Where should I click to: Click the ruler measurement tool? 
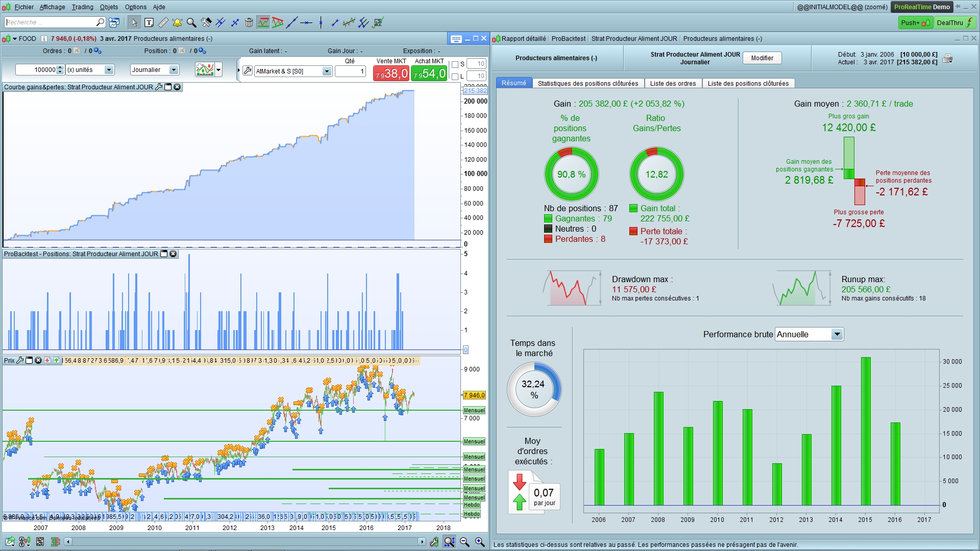pos(163,22)
